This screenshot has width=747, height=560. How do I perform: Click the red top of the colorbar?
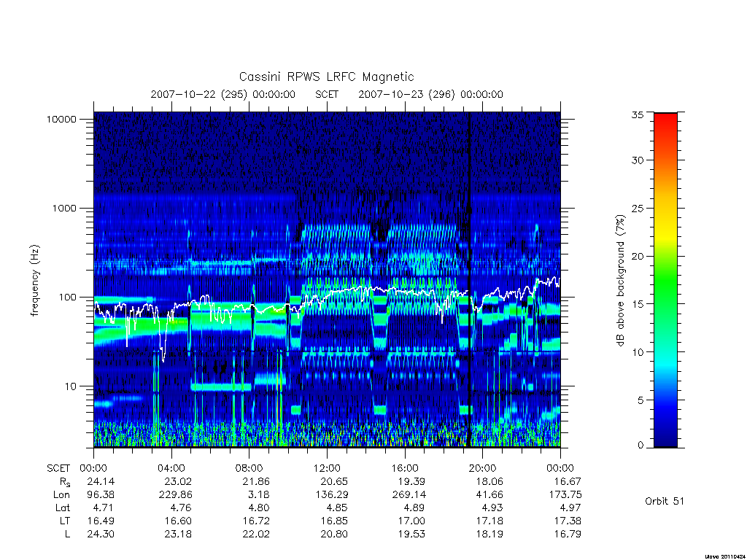point(665,125)
